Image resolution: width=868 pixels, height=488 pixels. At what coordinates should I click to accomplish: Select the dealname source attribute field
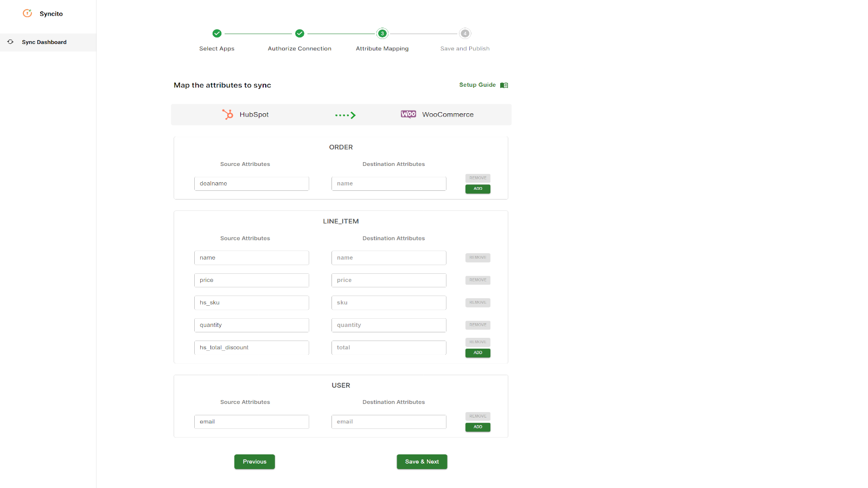click(x=251, y=184)
